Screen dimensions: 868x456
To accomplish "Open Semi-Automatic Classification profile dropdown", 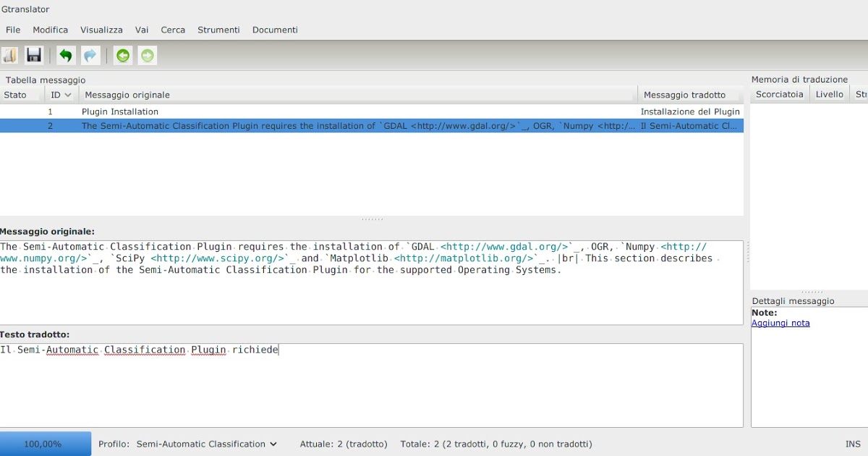I will tap(206, 444).
